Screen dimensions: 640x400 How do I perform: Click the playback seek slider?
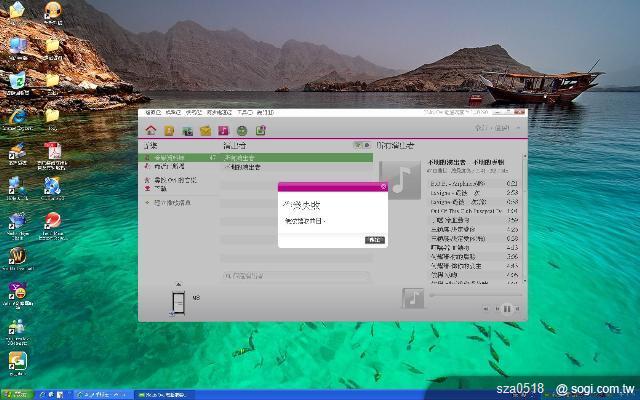[476, 295]
